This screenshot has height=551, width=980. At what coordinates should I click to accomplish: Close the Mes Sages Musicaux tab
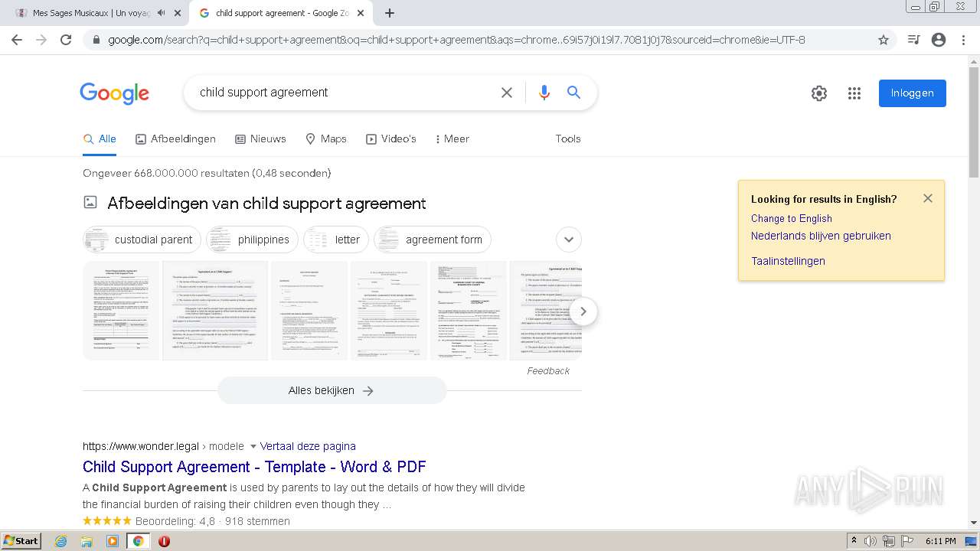(178, 13)
